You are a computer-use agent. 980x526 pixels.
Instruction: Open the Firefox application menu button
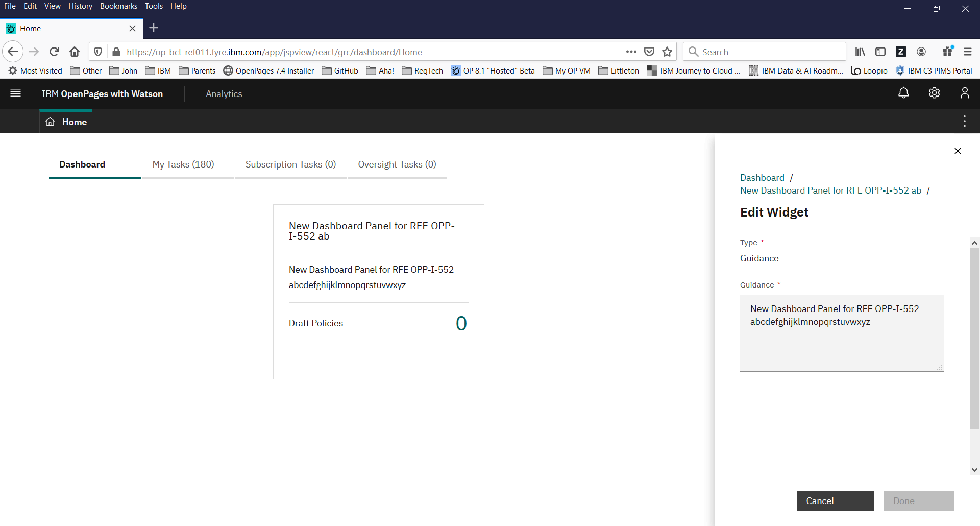coord(967,52)
